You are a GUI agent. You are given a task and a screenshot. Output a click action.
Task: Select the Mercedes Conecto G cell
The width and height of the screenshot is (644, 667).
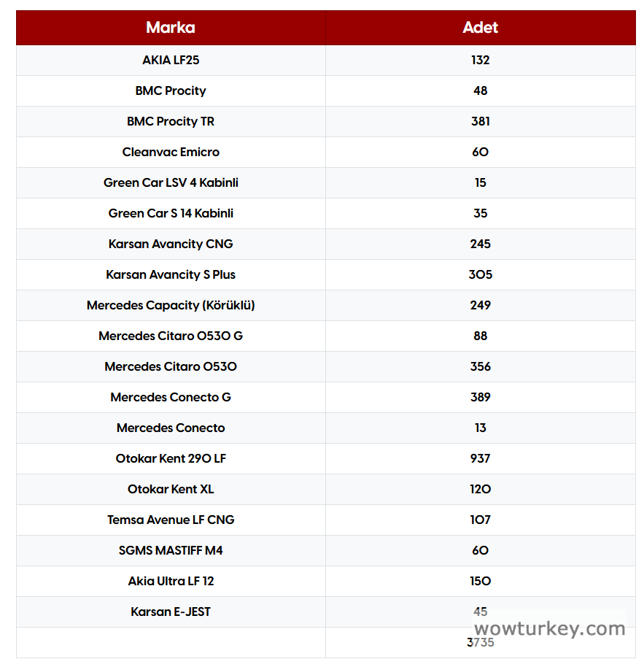coord(171,397)
